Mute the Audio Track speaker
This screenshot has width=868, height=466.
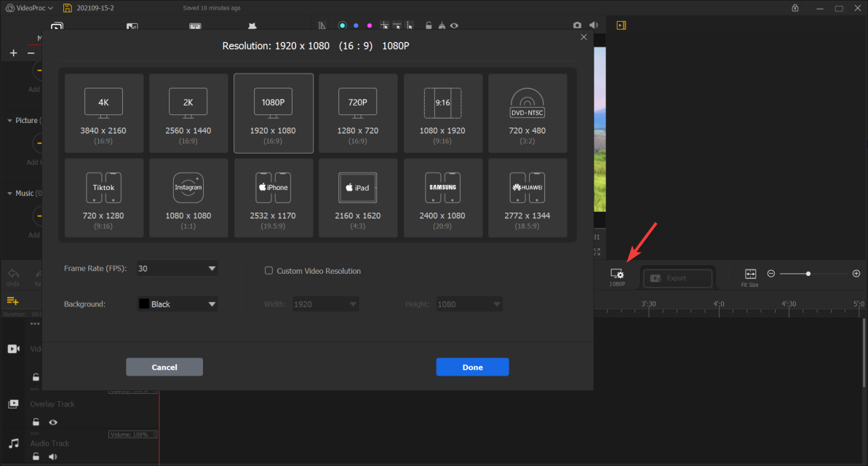52,457
